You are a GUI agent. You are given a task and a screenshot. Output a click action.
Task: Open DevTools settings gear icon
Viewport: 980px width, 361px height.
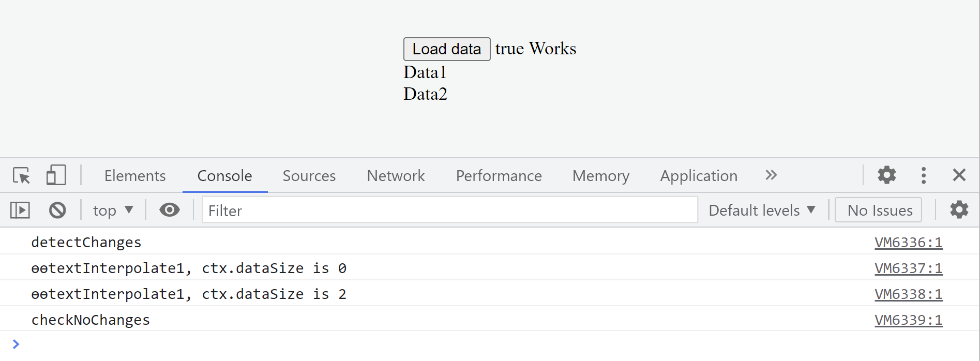coord(886,175)
